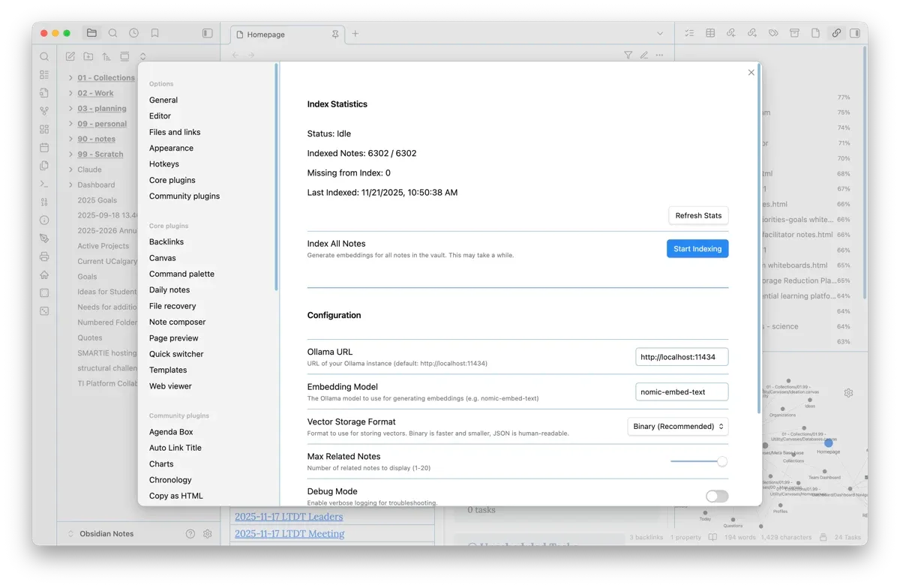Open the file explorer folder tab icon
The width and height of the screenshot is (900, 588).
pyautogui.click(x=91, y=33)
